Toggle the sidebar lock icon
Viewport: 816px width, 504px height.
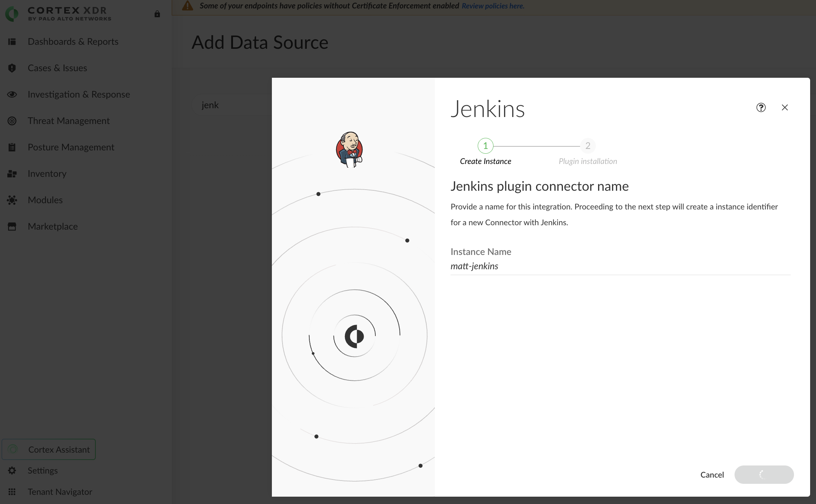157,14
